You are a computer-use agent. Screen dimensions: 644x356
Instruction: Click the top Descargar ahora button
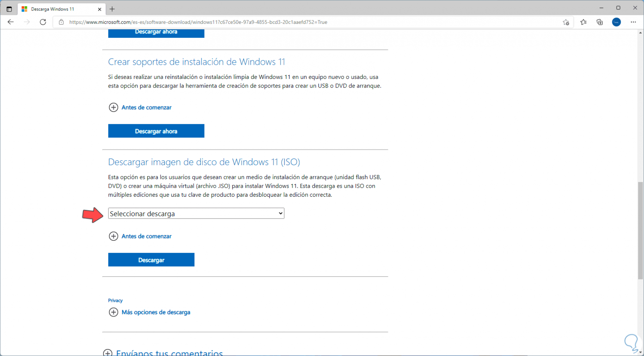click(x=156, y=34)
